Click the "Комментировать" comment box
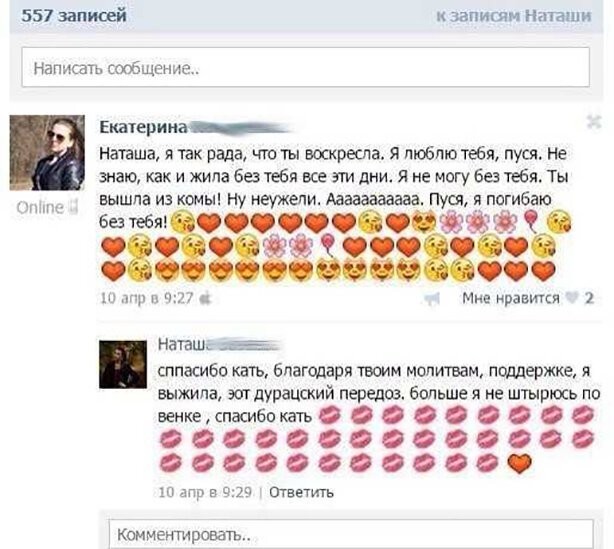 pos(351,534)
